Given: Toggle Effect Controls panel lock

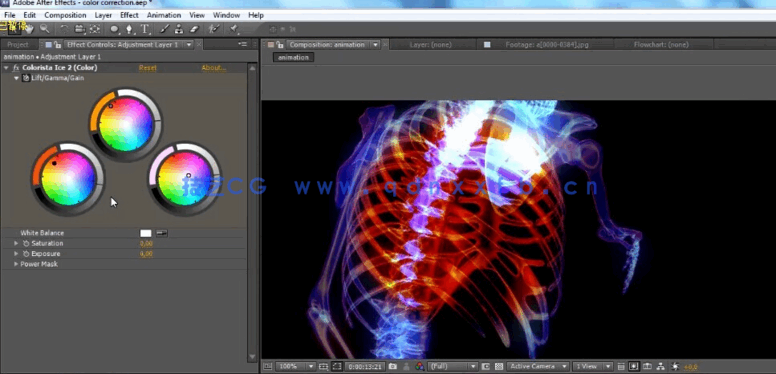Looking at the screenshot, I should point(57,45).
